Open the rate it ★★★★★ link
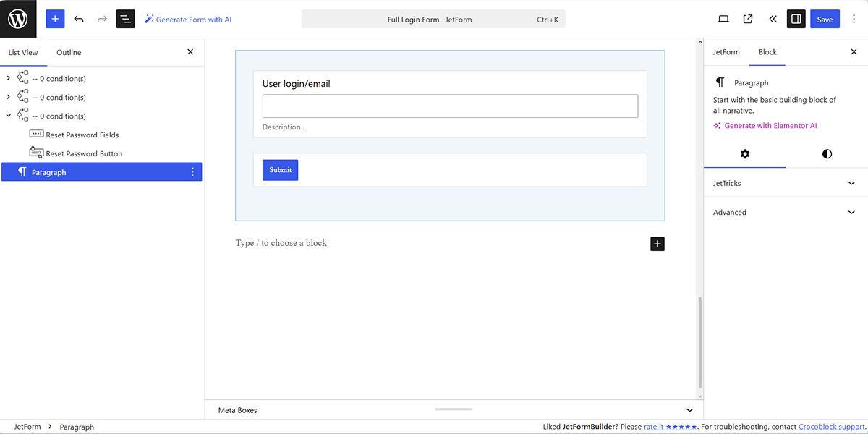The width and height of the screenshot is (868, 434). [671, 427]
